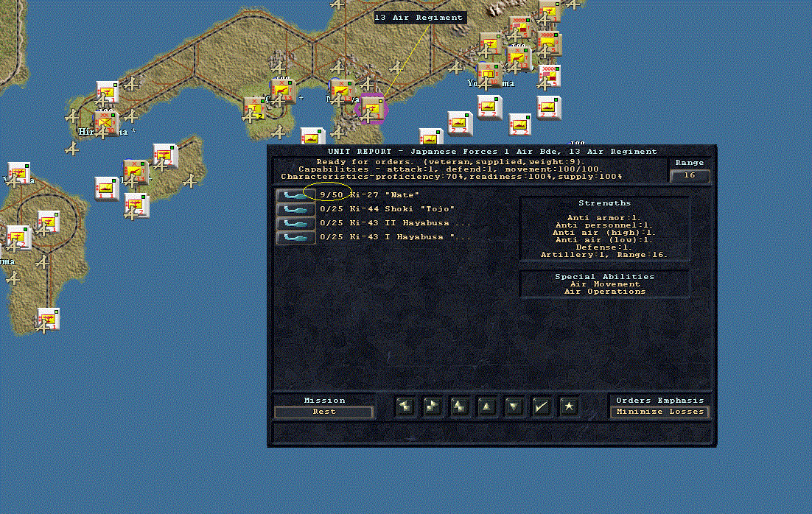Click the 'Ready for orders' status line
The image size is (812, 514).
(450, 162)
